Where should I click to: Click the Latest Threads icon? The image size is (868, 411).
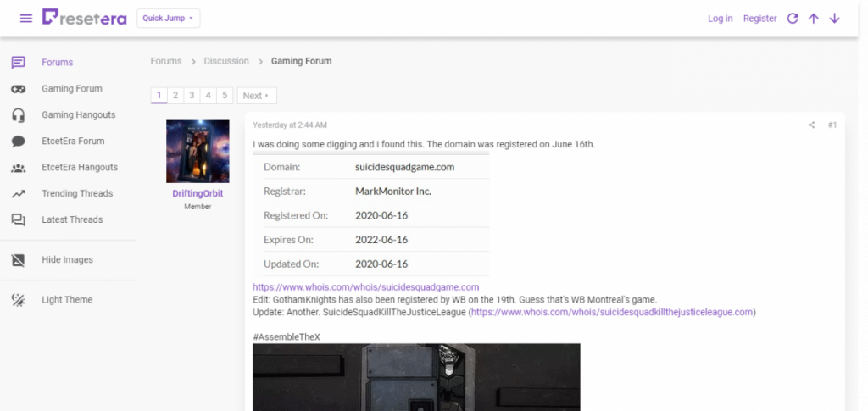[x=19, y=220]
